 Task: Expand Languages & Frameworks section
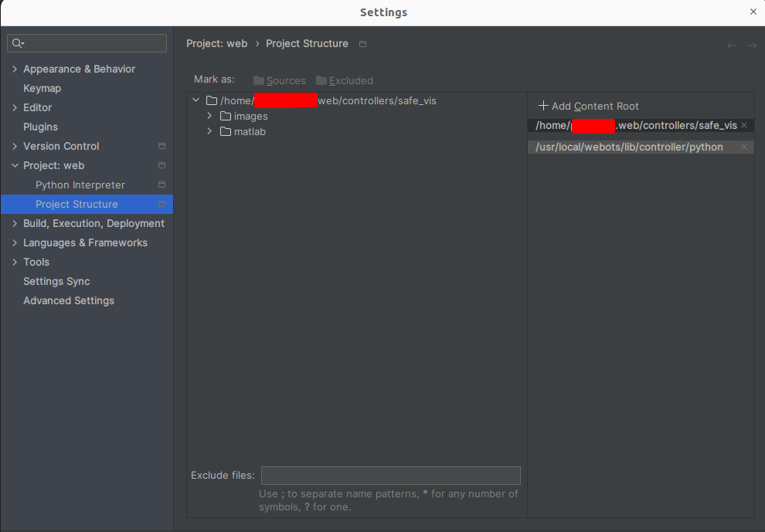[15, 242]
